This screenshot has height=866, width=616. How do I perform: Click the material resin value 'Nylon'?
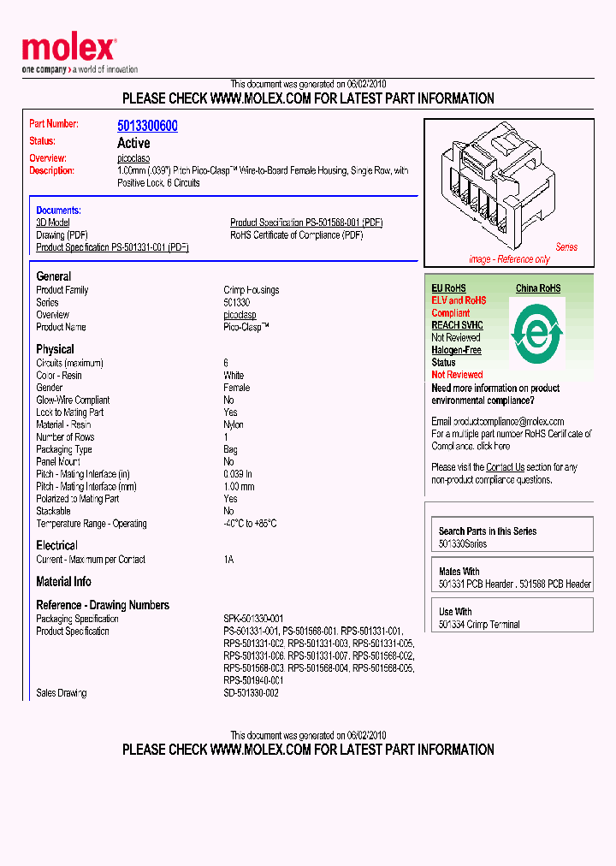point(234,424)
